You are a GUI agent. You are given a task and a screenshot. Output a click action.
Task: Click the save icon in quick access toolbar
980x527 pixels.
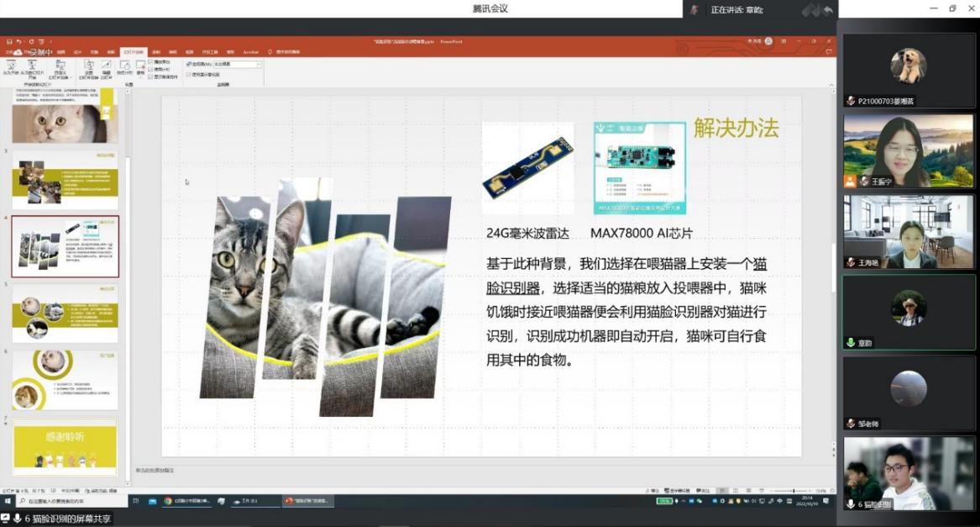(x=8, y=41)
